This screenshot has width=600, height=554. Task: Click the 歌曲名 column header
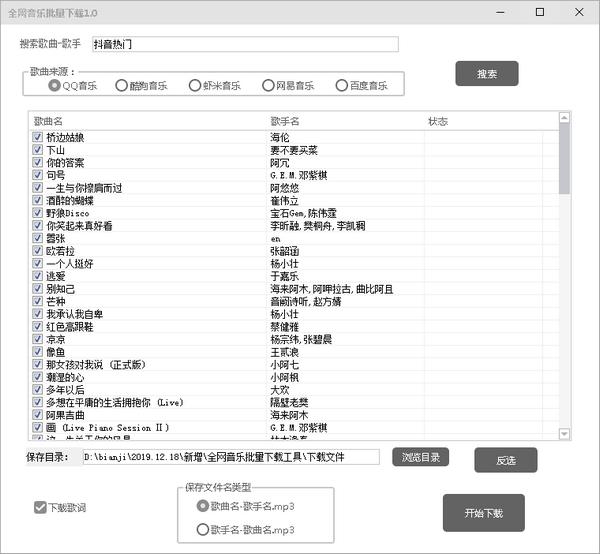148,121
